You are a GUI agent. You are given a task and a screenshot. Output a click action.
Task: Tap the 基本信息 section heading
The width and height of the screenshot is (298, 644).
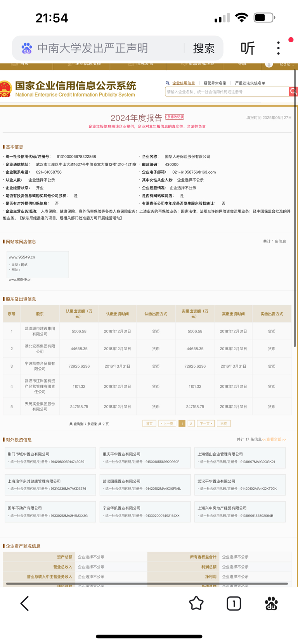pyautogui.click(x=14, y=147)
